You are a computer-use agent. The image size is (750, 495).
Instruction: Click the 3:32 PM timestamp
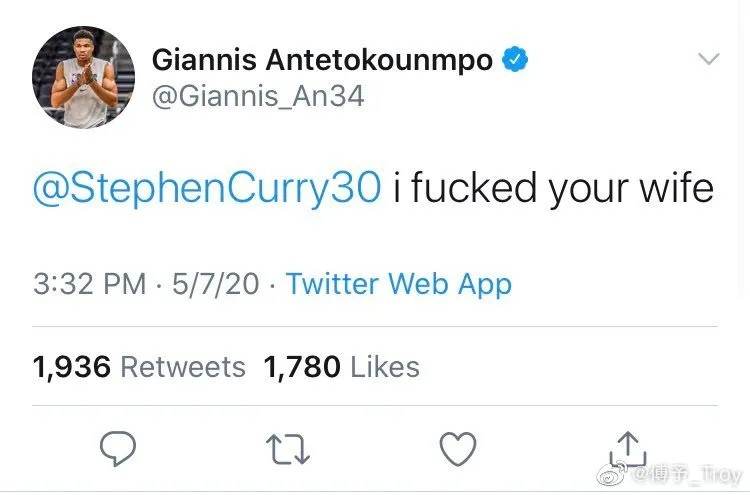pyautogui.click(x=90, y=283)
